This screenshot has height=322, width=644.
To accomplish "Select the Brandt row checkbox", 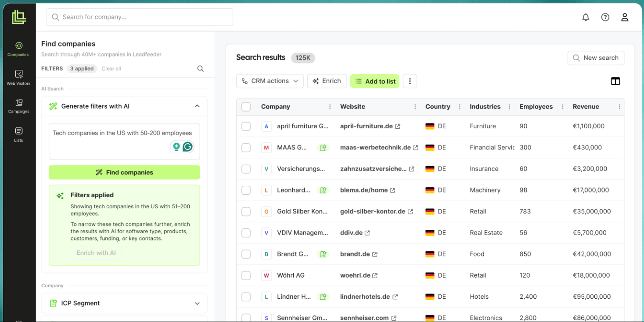I will pyautogui.click(x=246, y=254).
